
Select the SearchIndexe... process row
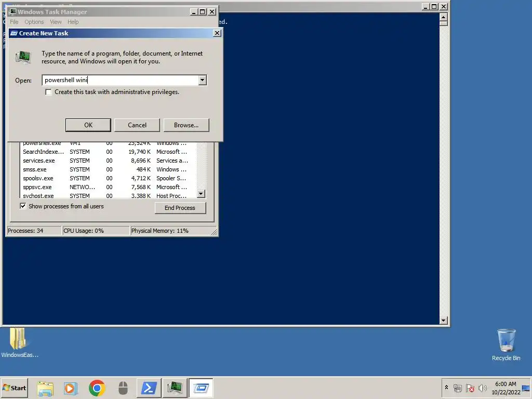(x=109, y=152)
